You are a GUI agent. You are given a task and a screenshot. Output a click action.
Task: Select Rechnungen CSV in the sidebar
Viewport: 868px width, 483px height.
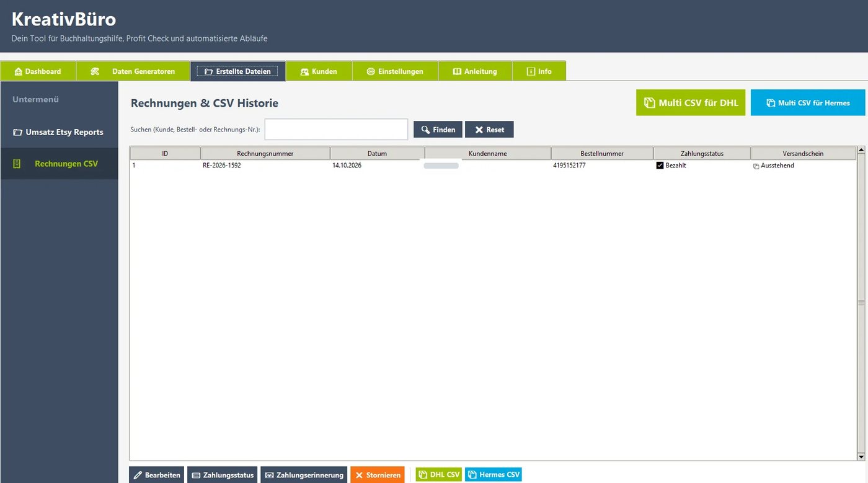click(59, 164)
